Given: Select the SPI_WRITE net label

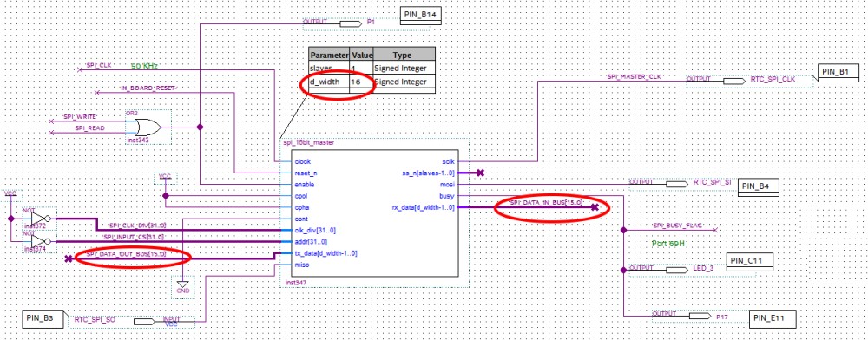Looking at the screenshot, I should point(80,117).
